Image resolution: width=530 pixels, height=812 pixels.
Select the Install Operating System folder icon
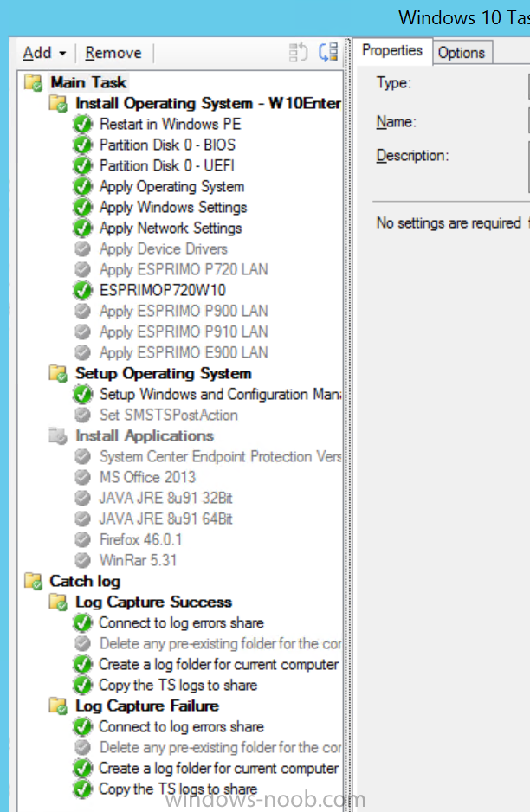click(58, 103)
